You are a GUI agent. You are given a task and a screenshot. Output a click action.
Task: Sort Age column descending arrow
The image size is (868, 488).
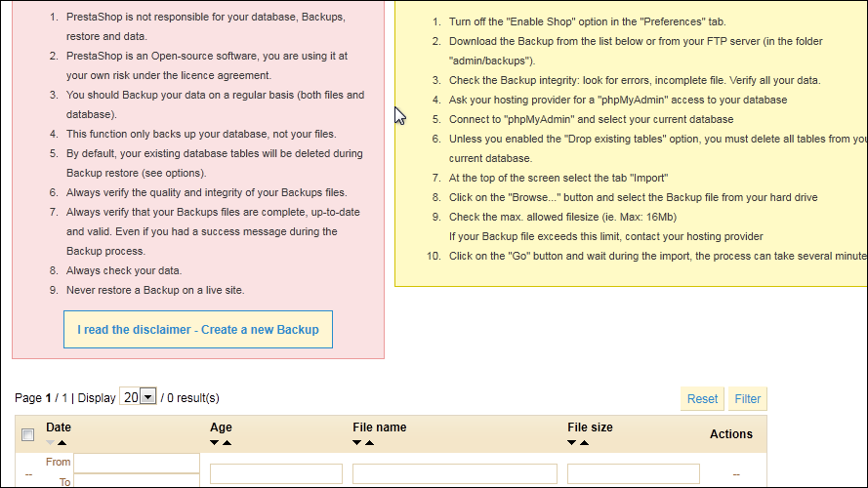tap(214, 443)
